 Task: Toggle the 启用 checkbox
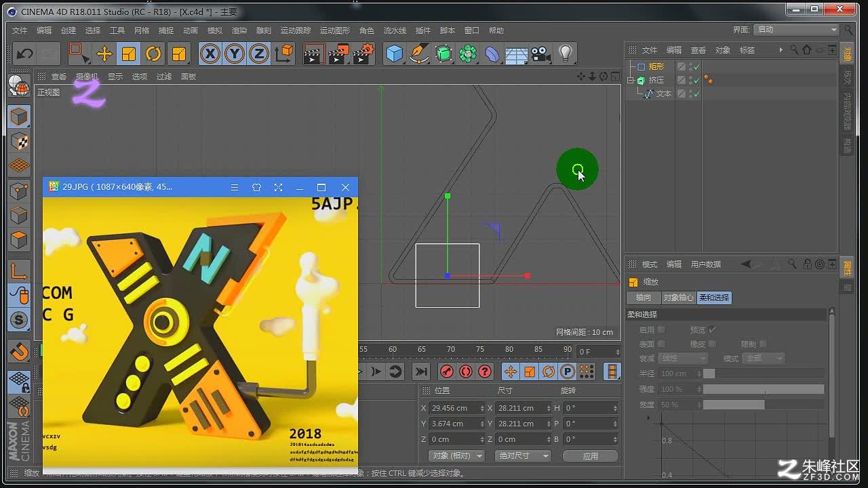click(662, 329)
